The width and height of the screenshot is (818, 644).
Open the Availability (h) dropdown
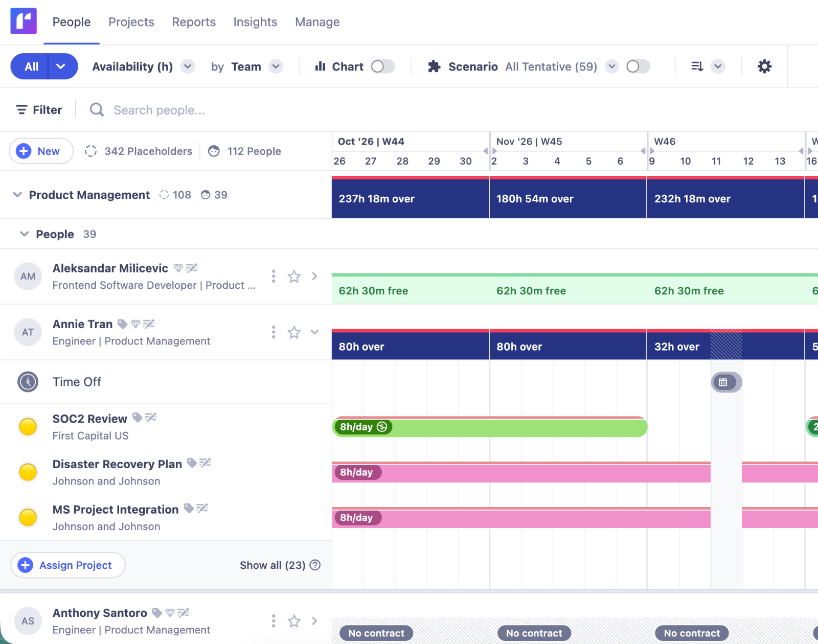(188, 66)
